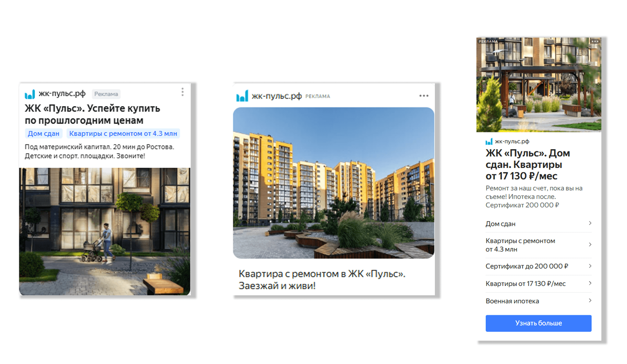The width and height of the screenshot is (627, 364).
Task: Open the 'Военная ипотека' list item
Action: coord(538,301)
